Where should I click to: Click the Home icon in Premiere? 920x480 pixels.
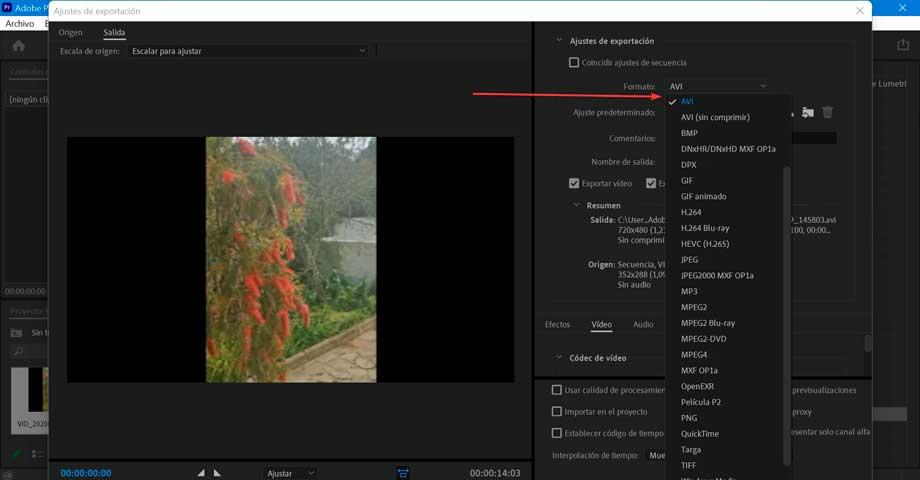(19, 46)
